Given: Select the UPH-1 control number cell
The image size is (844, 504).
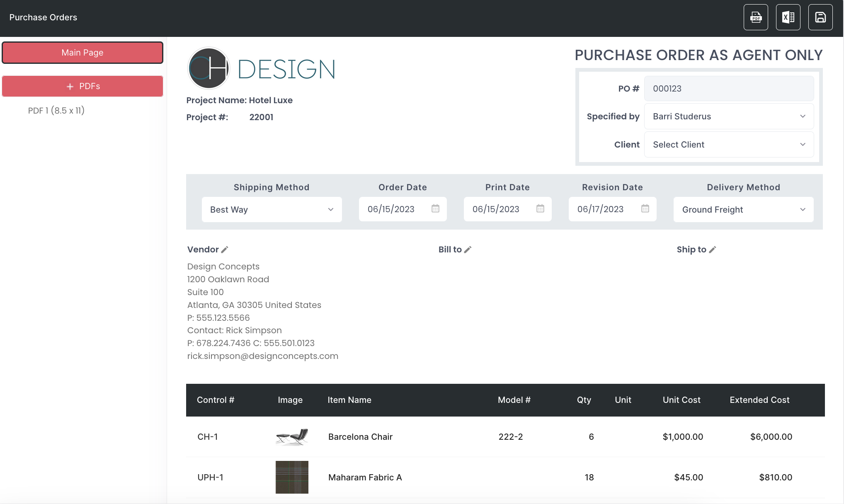Looking at the screenshot, I should coord(210,477).
